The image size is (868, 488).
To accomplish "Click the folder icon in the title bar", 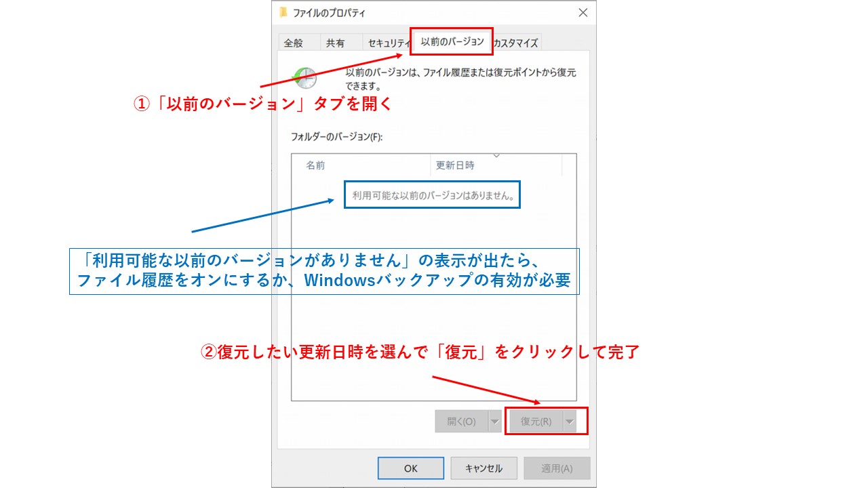I will [x=283, y=13].
